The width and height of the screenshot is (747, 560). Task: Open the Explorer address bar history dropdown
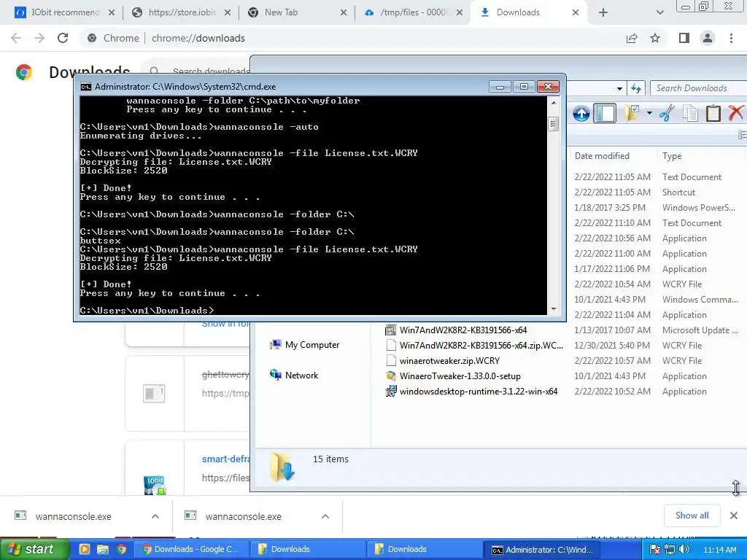[x=619, y=88]
